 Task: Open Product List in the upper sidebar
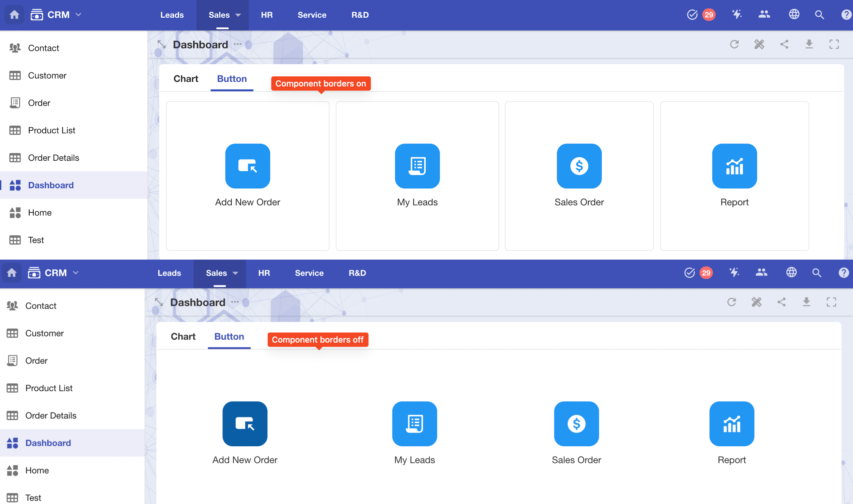[x=51, y=130]
